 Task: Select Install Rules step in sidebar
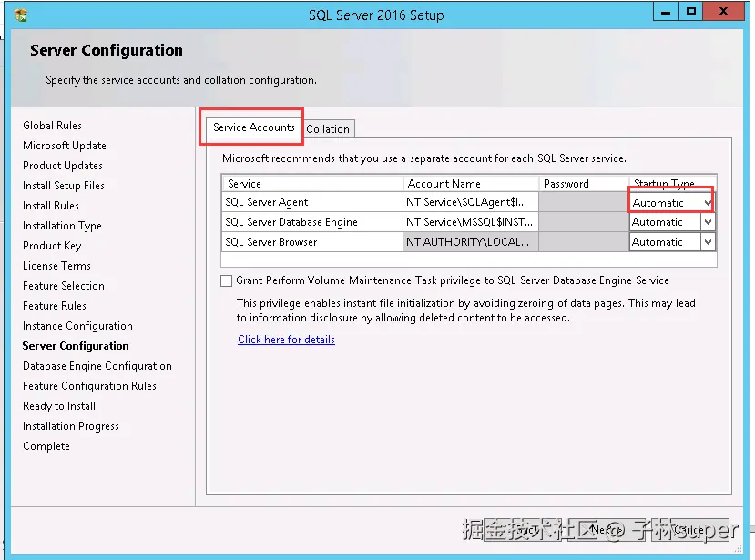click(51, 206)
